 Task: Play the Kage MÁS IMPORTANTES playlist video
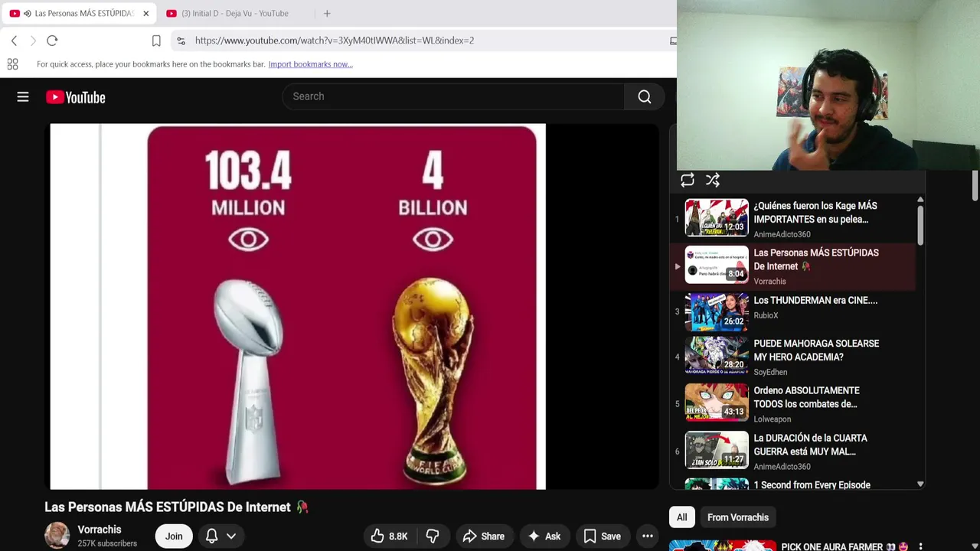[795, 219]
